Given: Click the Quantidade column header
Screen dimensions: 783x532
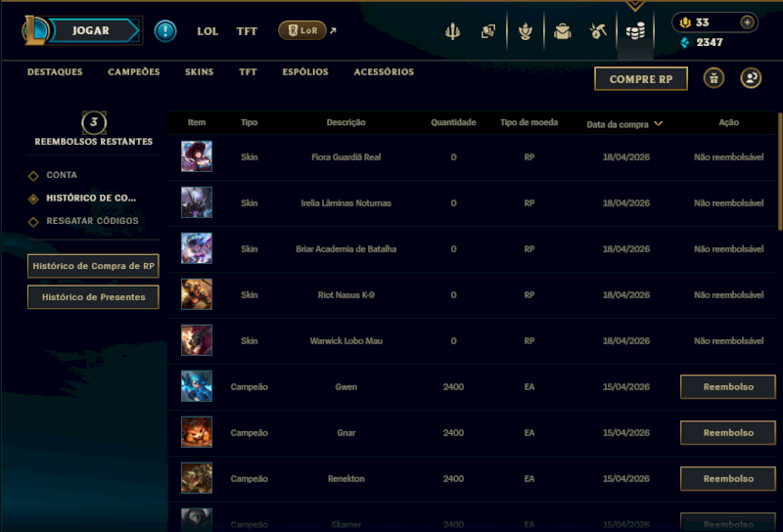Looking at the screenshot, I should 453,122.
